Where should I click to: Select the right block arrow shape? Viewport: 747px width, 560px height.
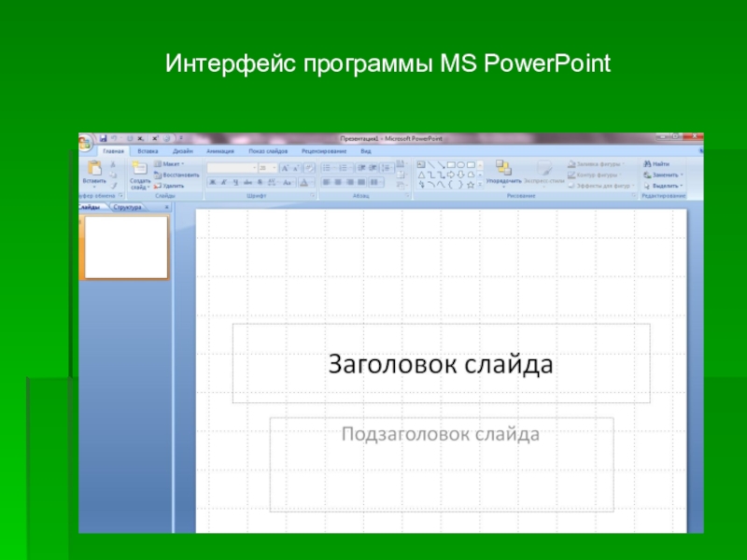tap(451, 175)
